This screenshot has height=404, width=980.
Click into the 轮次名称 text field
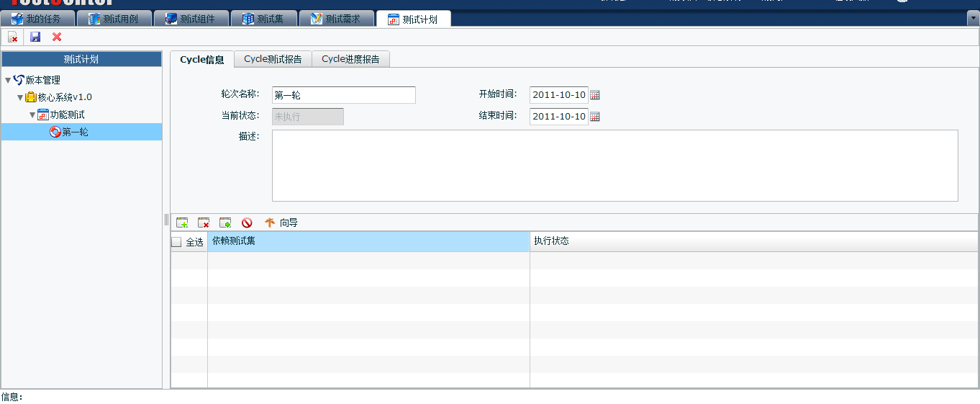(343, 95)
